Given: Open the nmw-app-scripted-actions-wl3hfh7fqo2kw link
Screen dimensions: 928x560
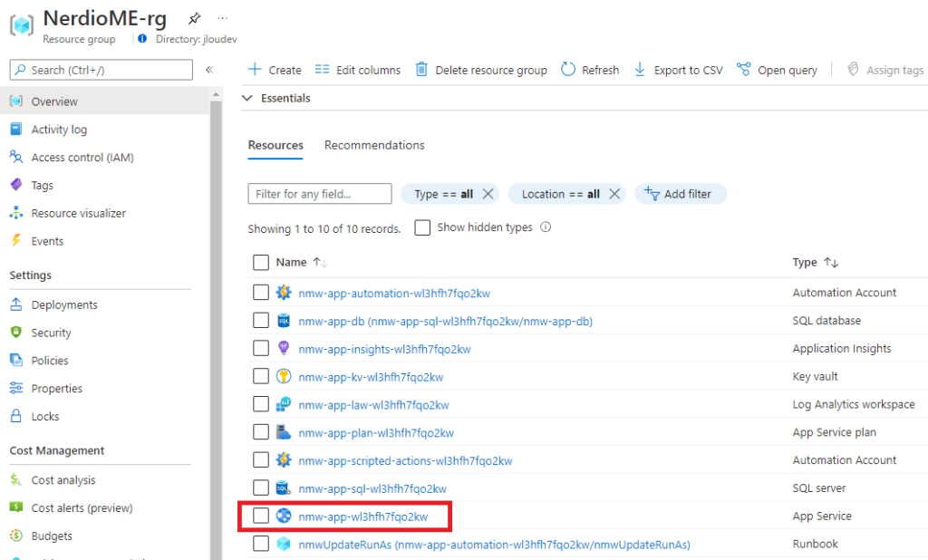Looking at the screenshot, I should [405, 460].
